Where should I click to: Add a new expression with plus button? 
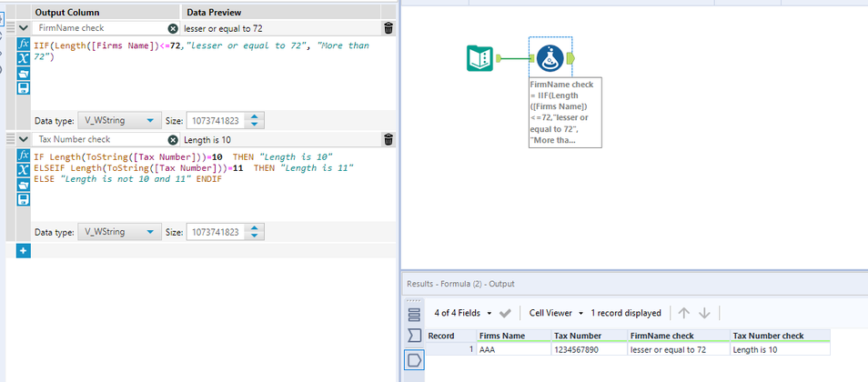24,251
